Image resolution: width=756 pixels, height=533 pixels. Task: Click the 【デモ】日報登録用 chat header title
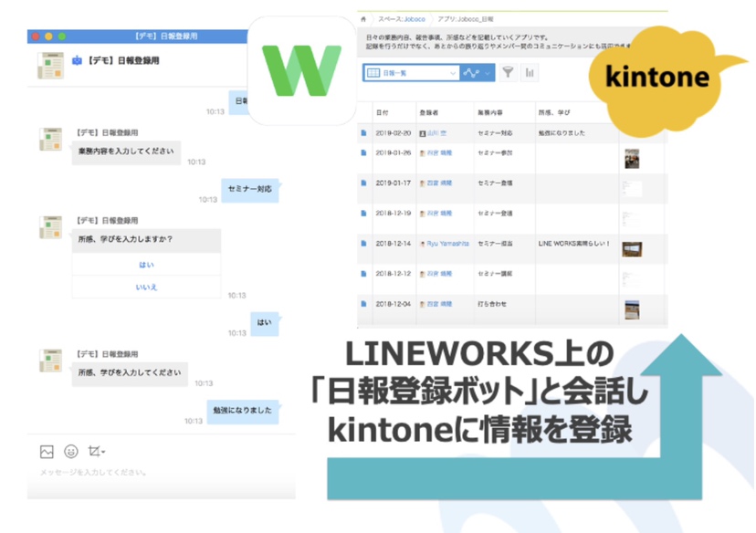coord(123,61)
